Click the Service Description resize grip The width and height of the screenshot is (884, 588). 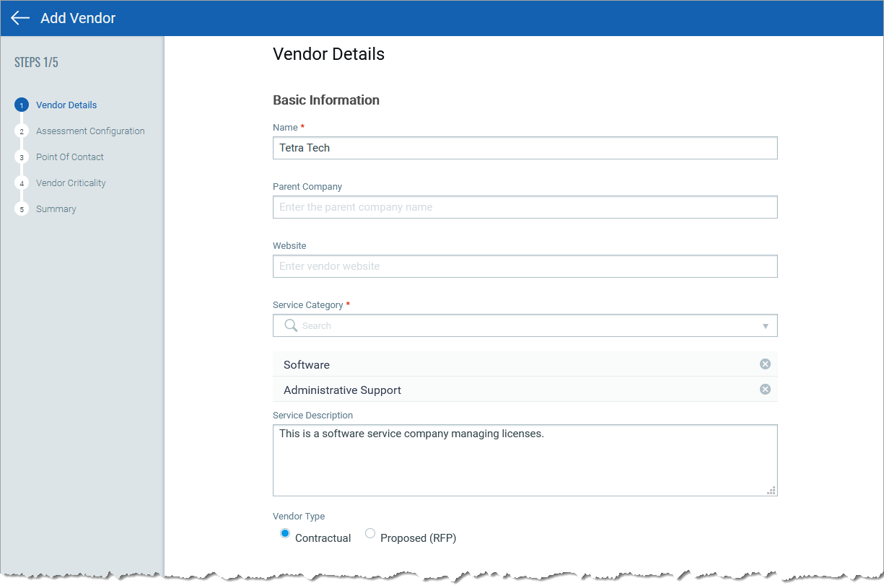pyautogui.click(x=771, y=491)
